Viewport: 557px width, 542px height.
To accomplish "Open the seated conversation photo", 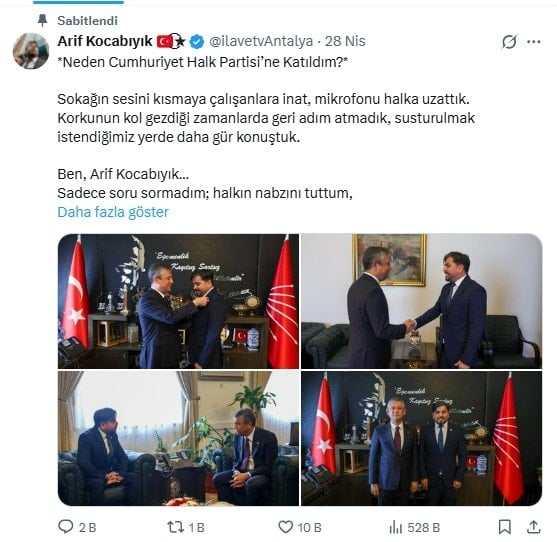I will coord(178,438).
